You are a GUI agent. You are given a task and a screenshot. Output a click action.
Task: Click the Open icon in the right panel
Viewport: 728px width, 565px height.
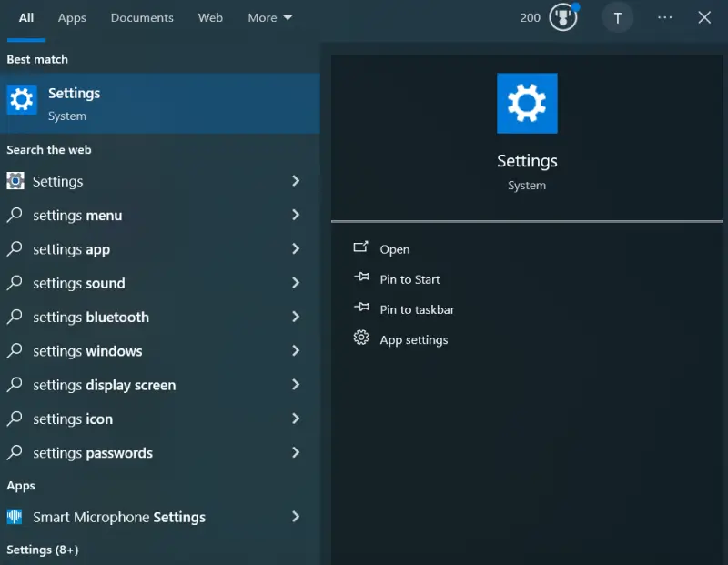pos(360,248)
